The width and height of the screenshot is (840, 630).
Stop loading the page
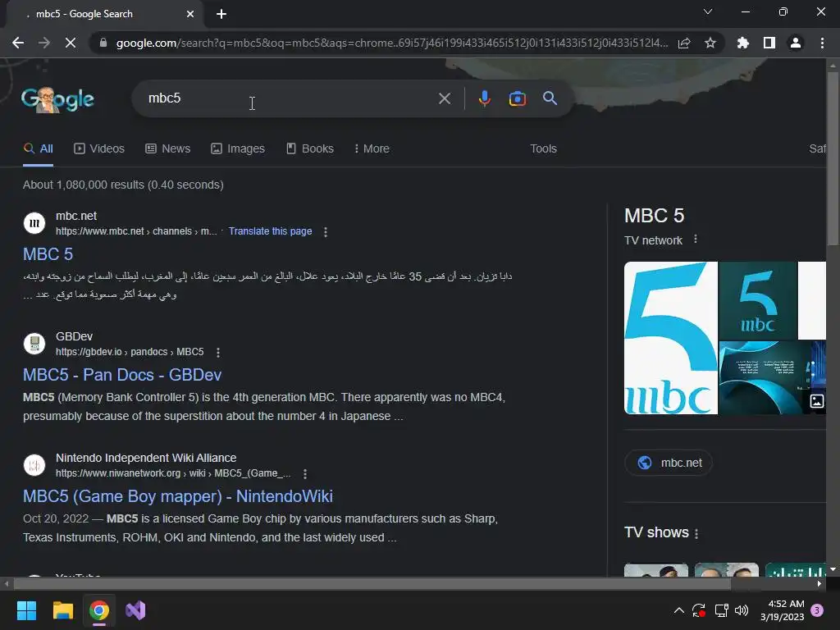pyautogui.click(x=71, y=43)
